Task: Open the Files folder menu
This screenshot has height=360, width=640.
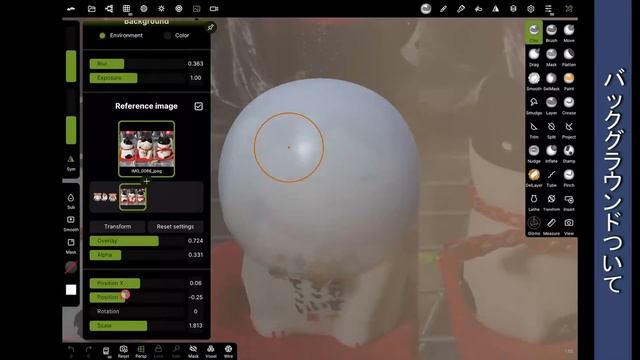Action: tap(92, 9)
